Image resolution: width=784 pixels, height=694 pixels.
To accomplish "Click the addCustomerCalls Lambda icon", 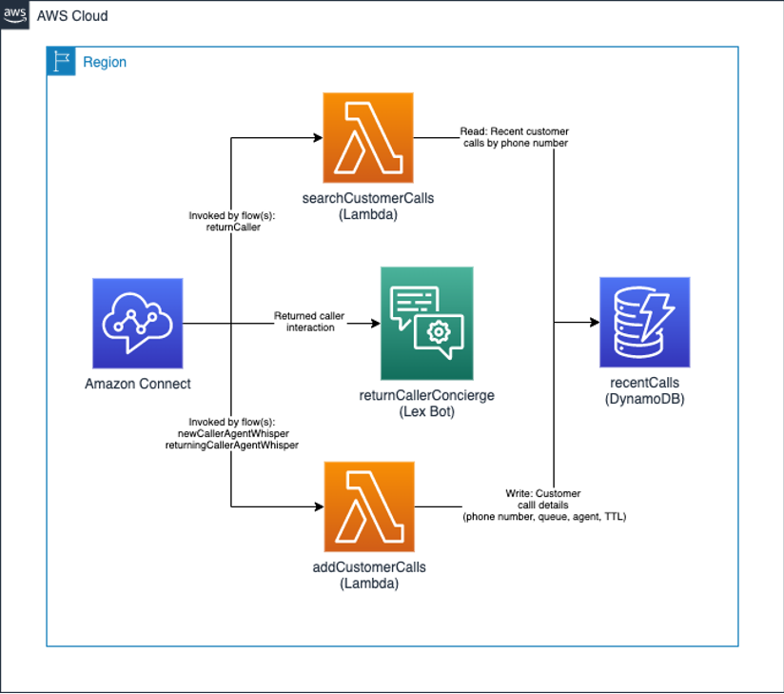I will (369, 506).
